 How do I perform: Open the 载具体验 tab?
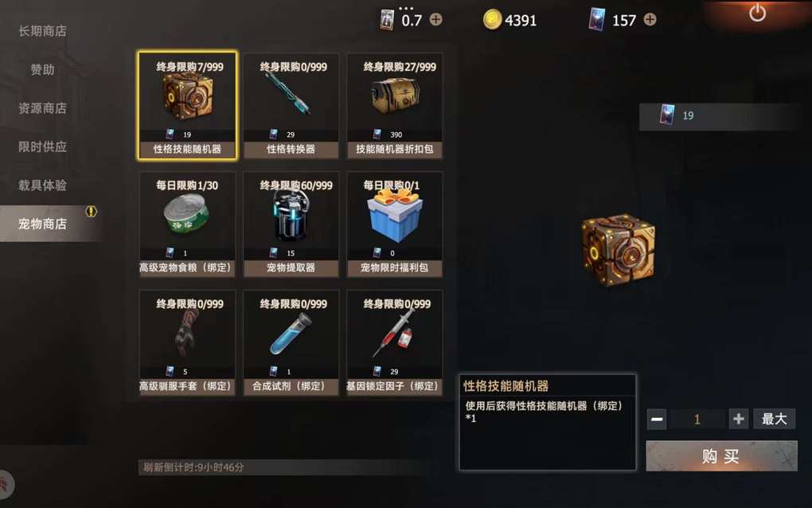click(42, 186)
